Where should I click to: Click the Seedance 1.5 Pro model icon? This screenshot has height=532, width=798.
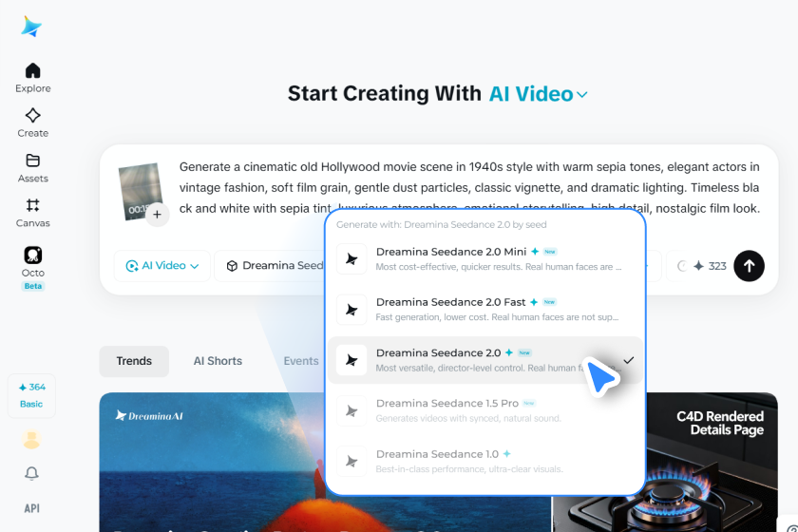pos(351,410)
